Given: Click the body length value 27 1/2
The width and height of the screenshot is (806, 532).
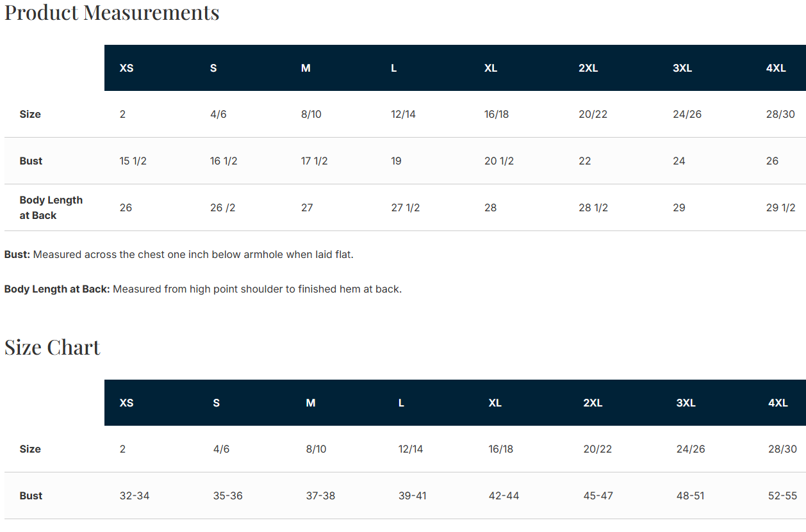Looking at the screenshot, I should (x=406, y=207).
